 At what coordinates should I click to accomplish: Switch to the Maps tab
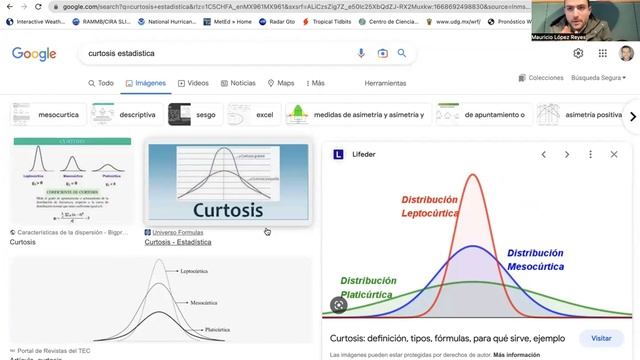pyautogui.click(x=281, y=83)
